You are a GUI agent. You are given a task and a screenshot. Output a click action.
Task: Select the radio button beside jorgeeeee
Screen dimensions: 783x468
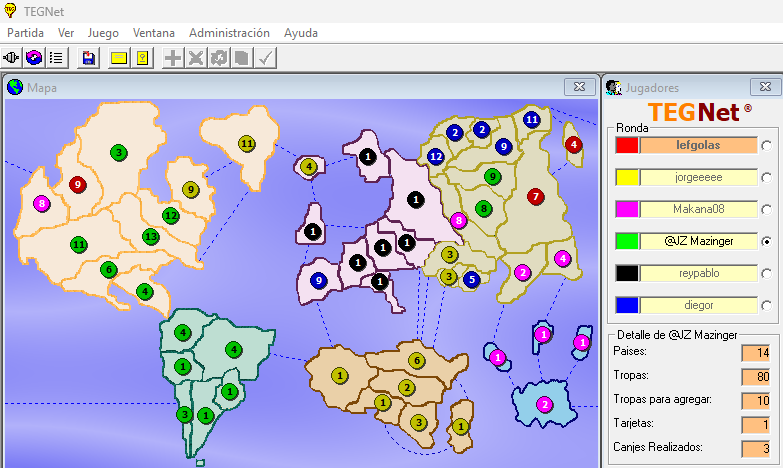pos(766,177)
